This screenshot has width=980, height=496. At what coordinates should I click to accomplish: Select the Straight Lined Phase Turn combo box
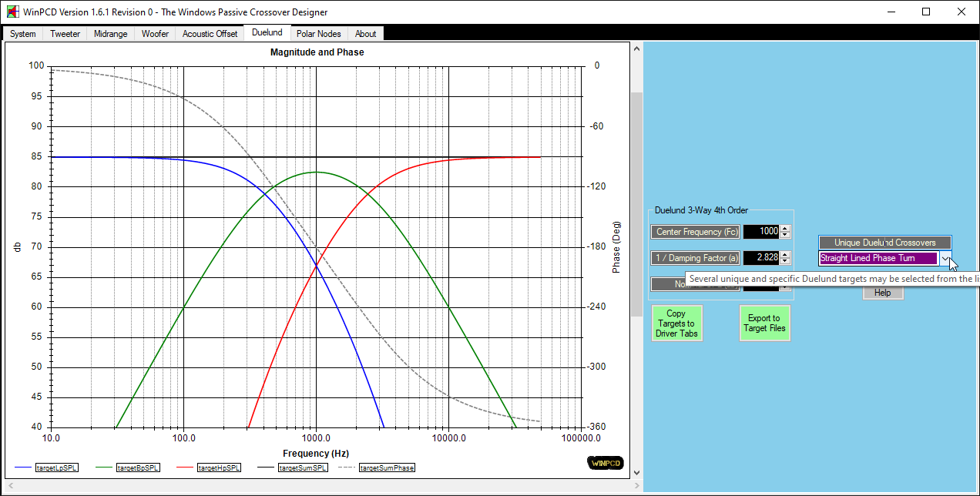878,259
